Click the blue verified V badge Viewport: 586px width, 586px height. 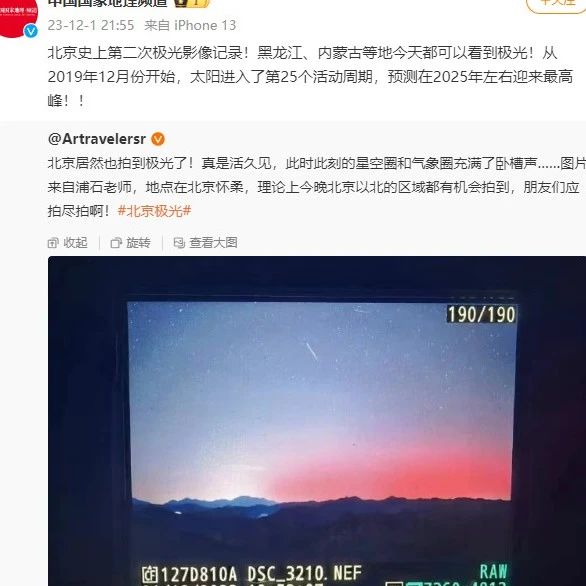pos(31,31)
